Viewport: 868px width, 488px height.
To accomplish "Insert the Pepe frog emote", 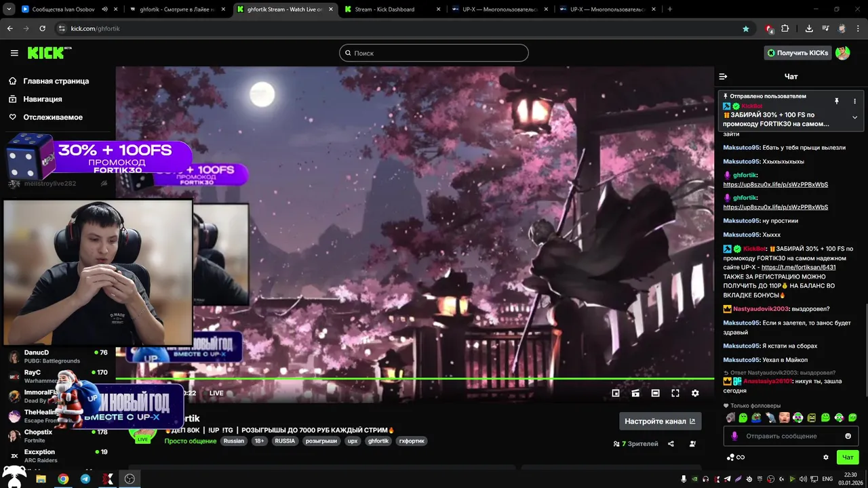I will pos(757,418).
